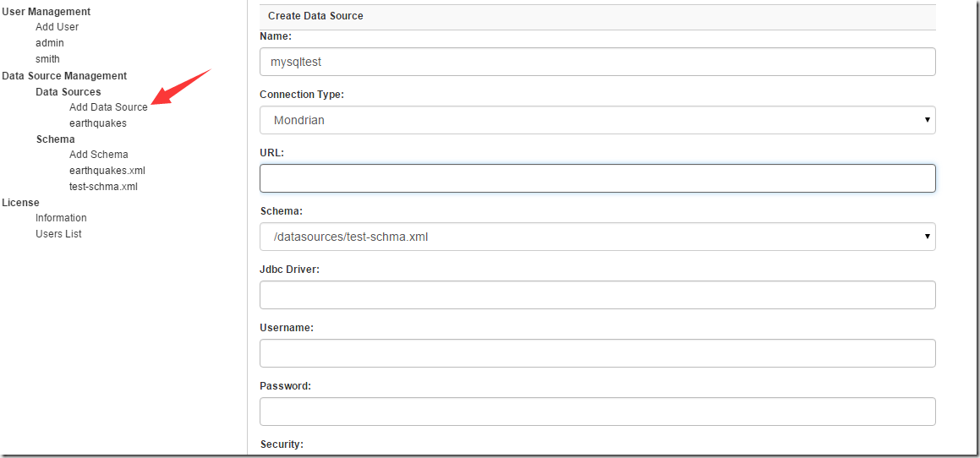980x458 pixels.
Task: Click the User Management heading
Action: click(46, 12)
